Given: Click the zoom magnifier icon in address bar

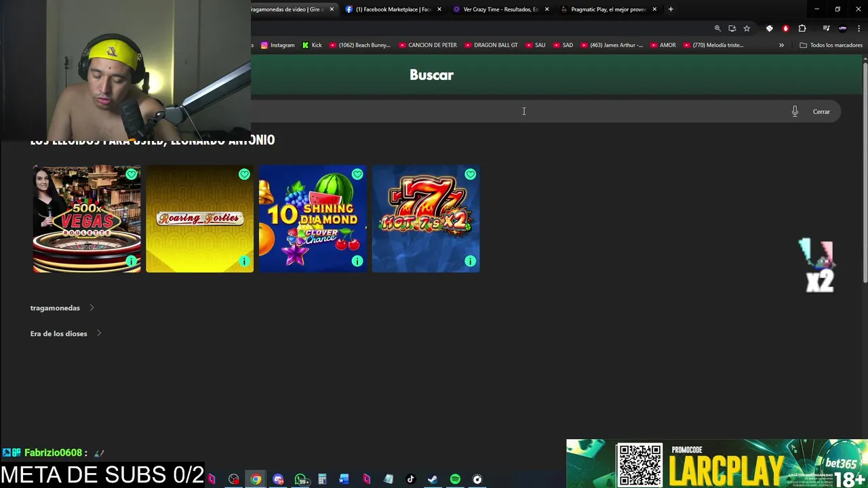Looking at the screenshot, I should pos(717,28).
